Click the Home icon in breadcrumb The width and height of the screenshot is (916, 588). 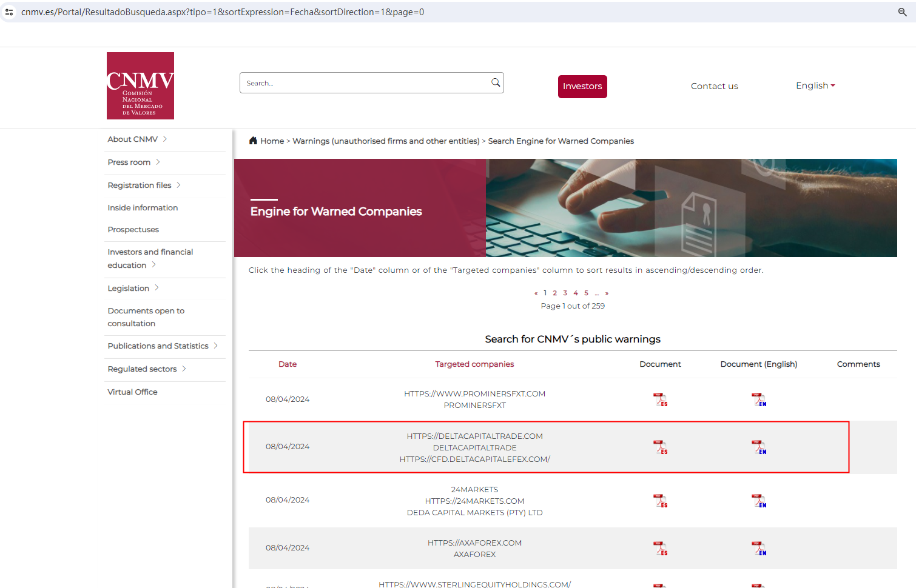(x=253, y=141)
